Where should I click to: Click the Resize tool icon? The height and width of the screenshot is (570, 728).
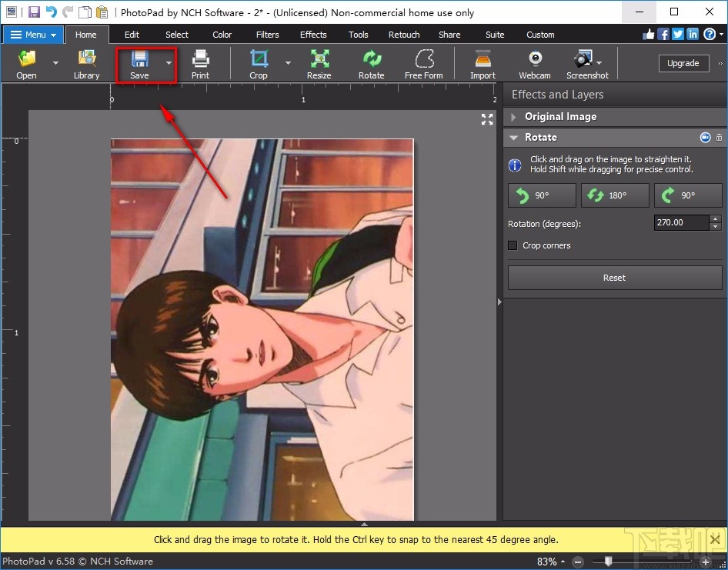(x=319, y=64)
